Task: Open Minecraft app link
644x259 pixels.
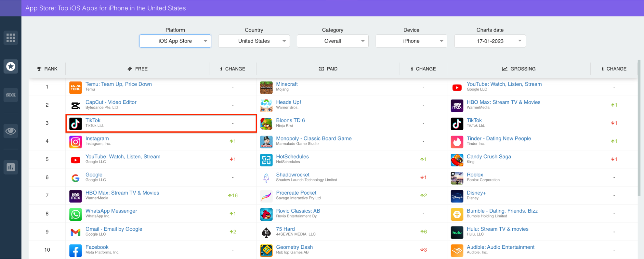Action: tap(287, 84)
